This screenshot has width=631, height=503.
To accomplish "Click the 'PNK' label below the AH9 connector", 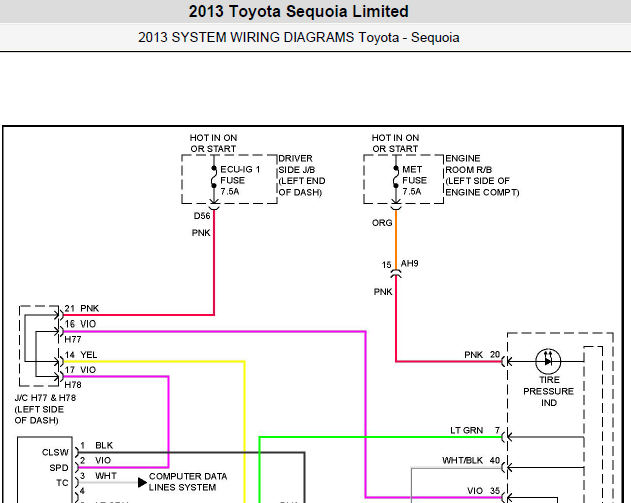I will tap(383, 292).
